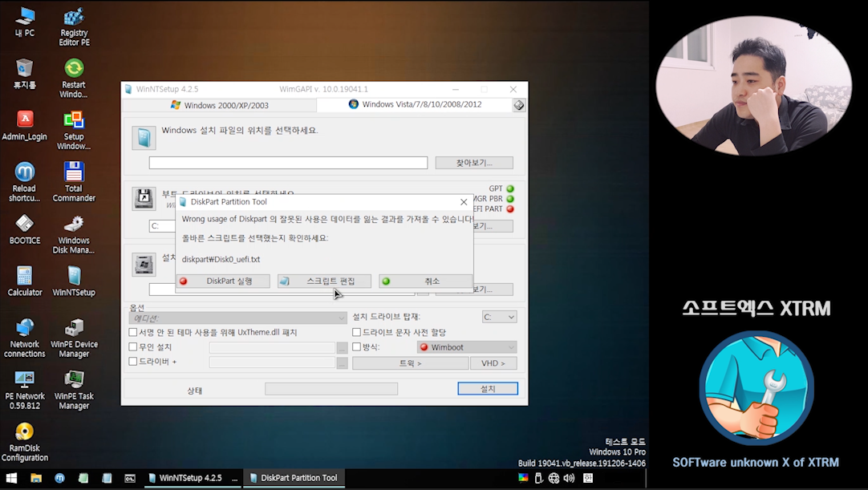Viewport: 868px width, 490px height.
Task: Open the 설치 드라이브 탑재 C: dropdown
Action: (x=499, y=317)
